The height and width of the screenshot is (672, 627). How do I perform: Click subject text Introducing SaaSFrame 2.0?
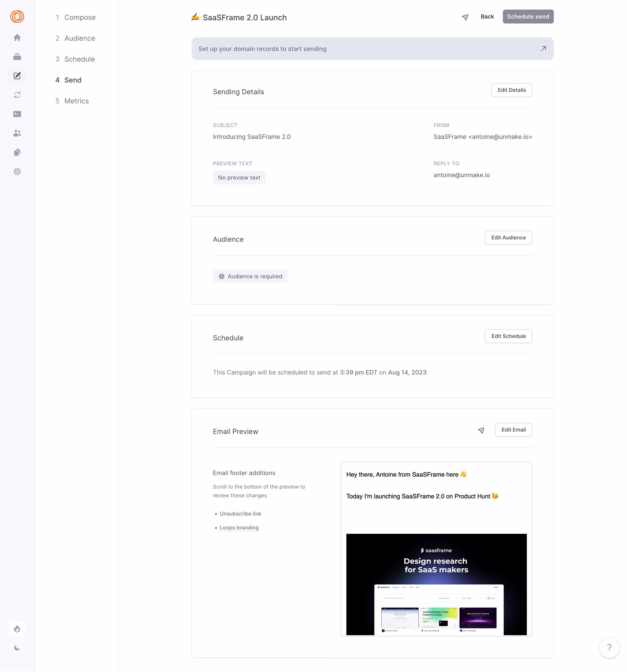pyautogui.click(x=252, y=137)
